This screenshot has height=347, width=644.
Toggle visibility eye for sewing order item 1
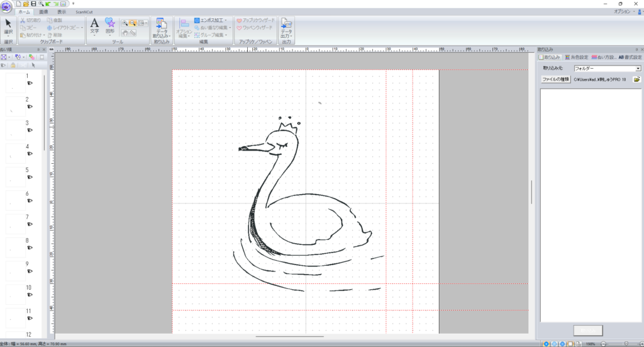(29, 83)
